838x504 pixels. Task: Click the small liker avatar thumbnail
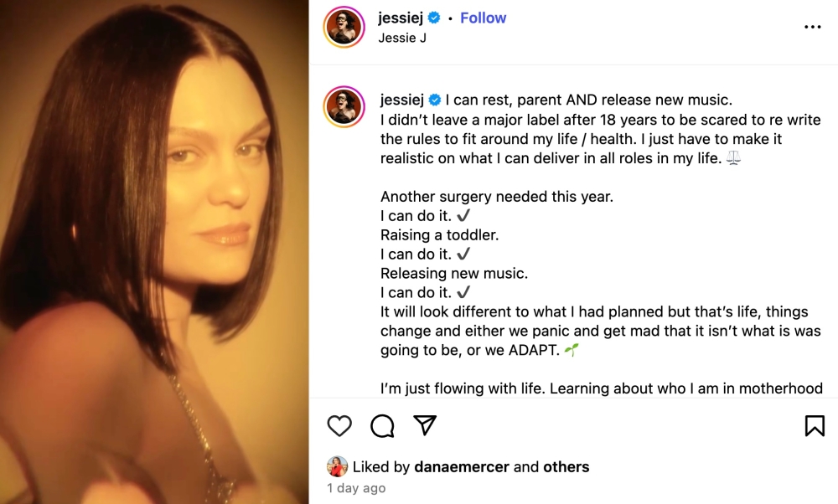coord(337,466)
